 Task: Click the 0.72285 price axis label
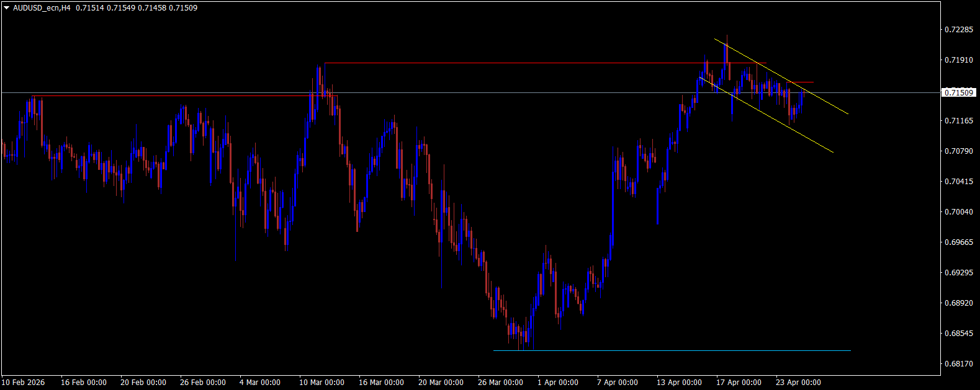point(958,30)
